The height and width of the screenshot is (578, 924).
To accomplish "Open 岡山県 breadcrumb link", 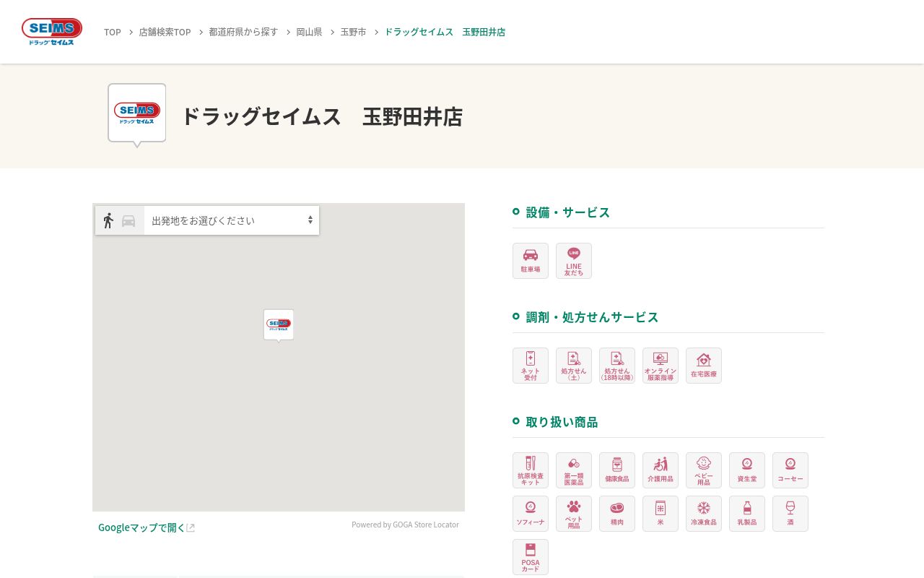I will tap(309, 32).
